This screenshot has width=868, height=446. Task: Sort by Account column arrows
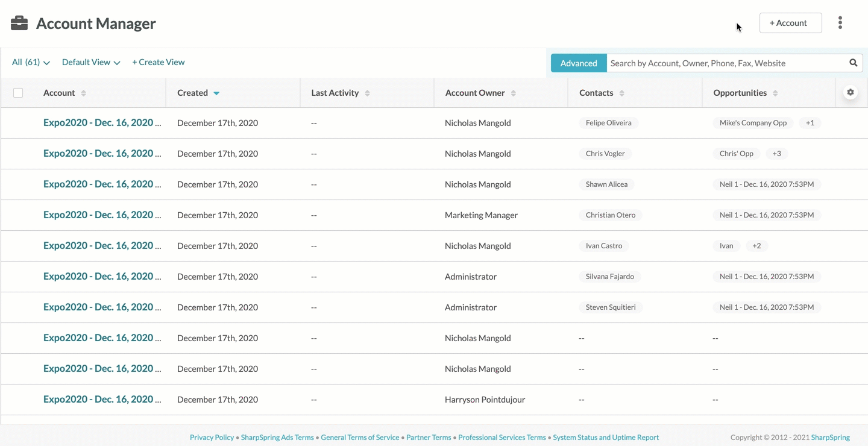point(83,93)
